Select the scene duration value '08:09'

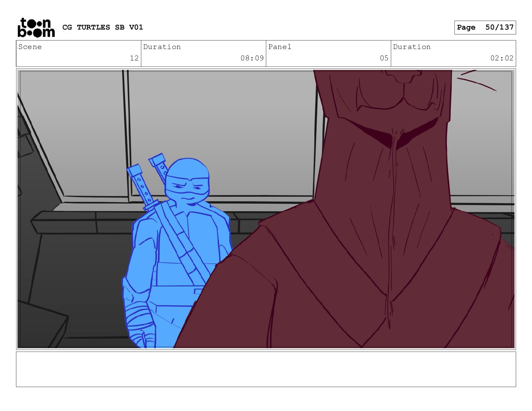click(252, 58)
